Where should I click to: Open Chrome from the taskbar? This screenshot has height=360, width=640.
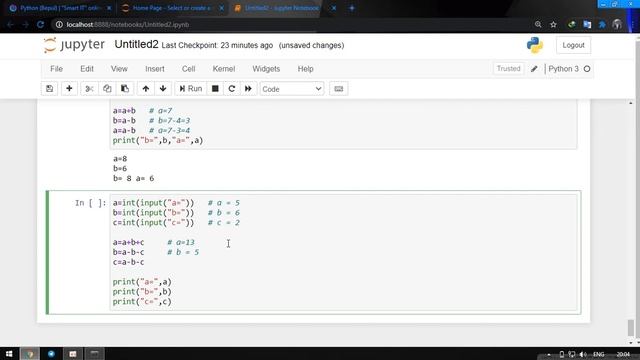[x=29, y=354]
